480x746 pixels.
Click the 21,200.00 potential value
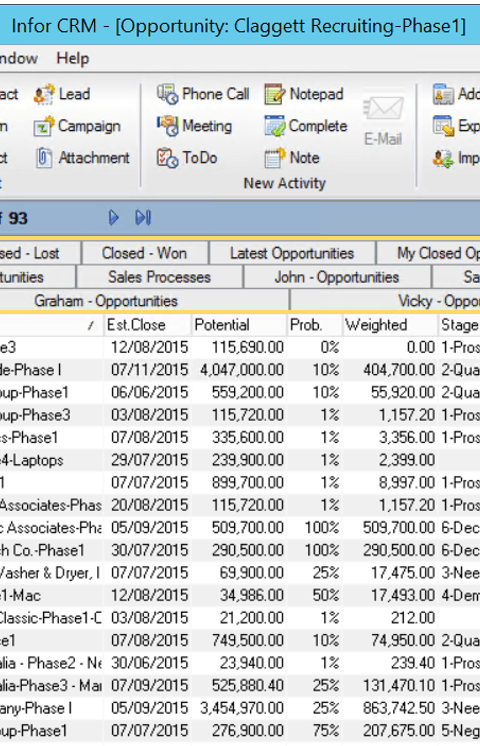[239, 618]
